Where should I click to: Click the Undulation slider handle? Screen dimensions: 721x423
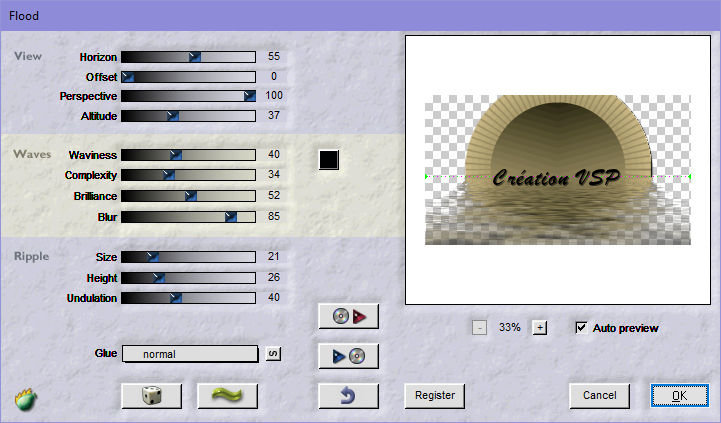pyautogui.click(x=176, y=298)
